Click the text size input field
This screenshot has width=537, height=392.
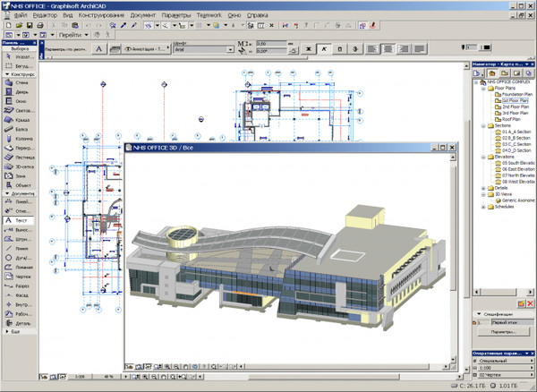[271, 44]
